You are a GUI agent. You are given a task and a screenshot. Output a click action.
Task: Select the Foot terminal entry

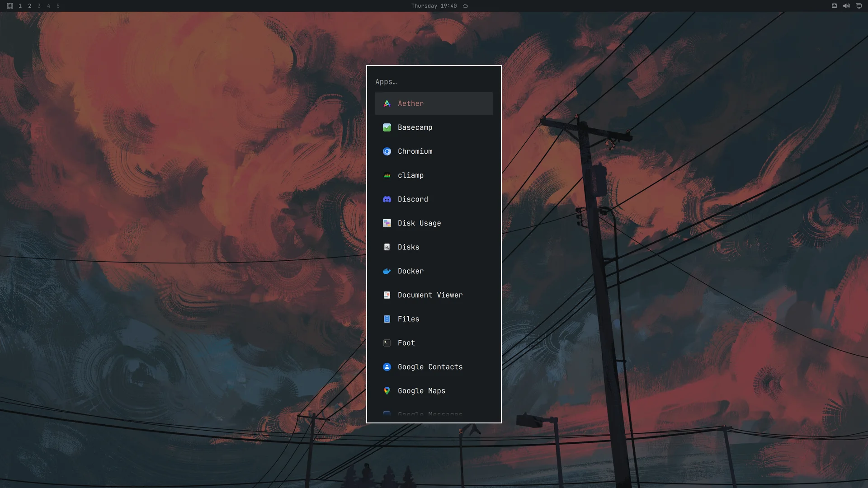(x=434, y=343)
